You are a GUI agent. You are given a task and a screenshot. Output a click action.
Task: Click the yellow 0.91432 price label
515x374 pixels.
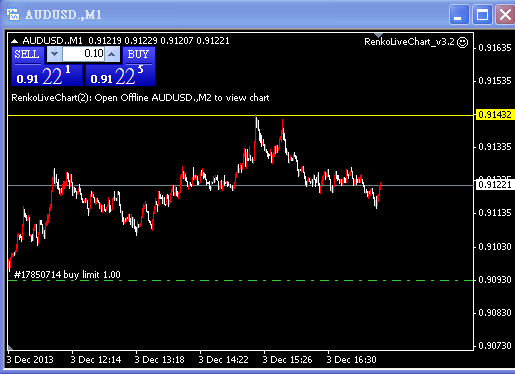coord(495,115)
